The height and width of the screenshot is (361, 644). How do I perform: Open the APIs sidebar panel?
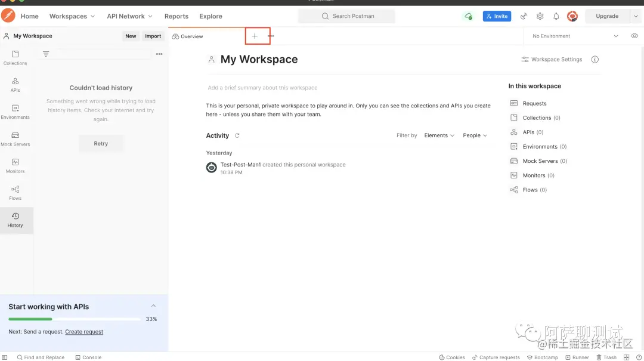pyautogui.click(x=15, y=85)
